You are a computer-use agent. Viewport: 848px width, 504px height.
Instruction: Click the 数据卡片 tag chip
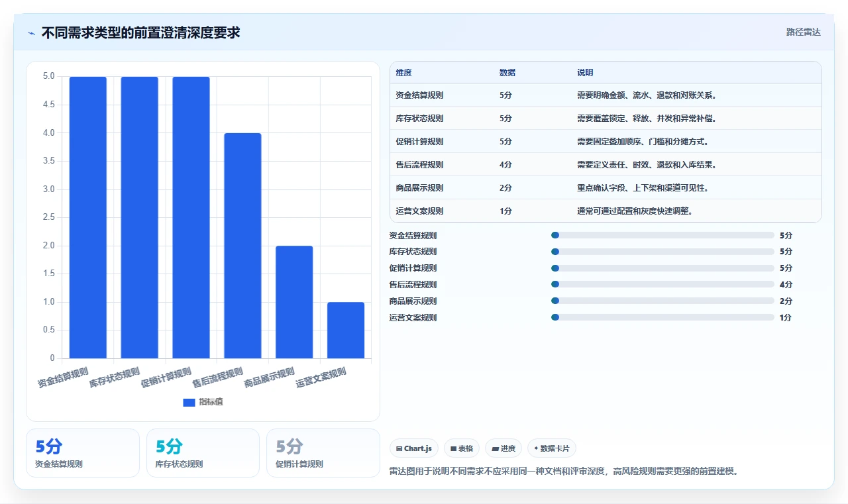[x=552, y=448]
